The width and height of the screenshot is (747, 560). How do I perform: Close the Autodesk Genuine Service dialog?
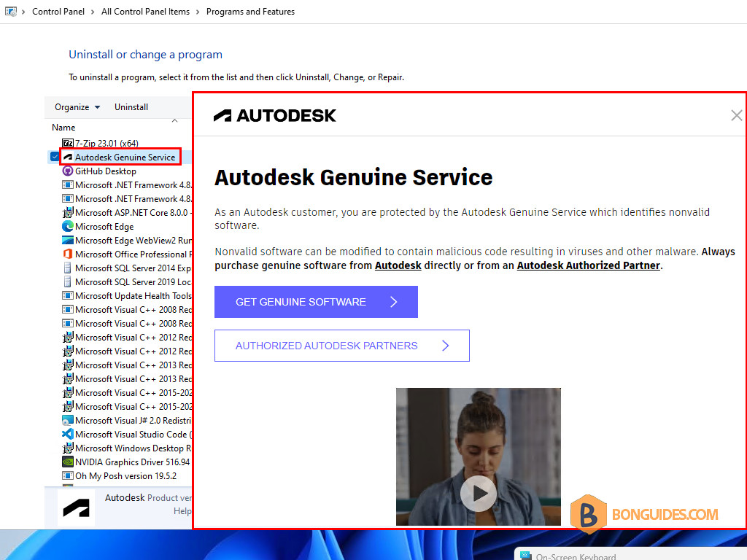pyautogui.click(x=737, y=115)
